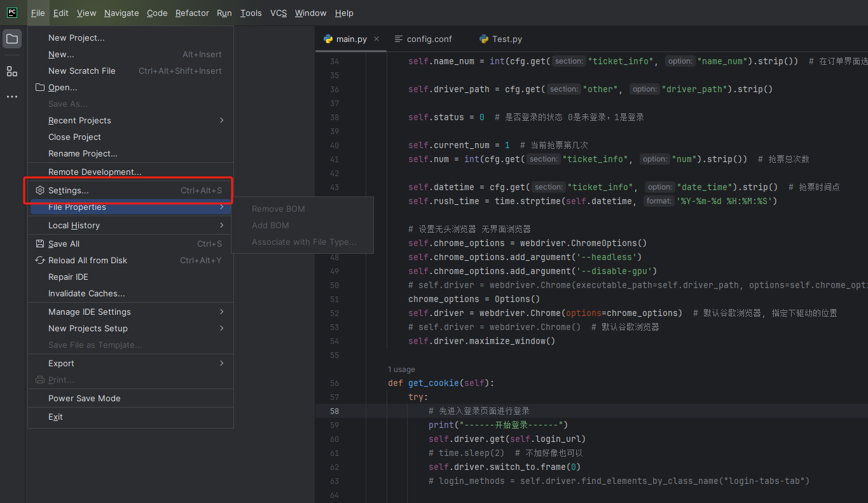Expand the Recent Projects submenu
Screen dimensions: 868x503
79,120
